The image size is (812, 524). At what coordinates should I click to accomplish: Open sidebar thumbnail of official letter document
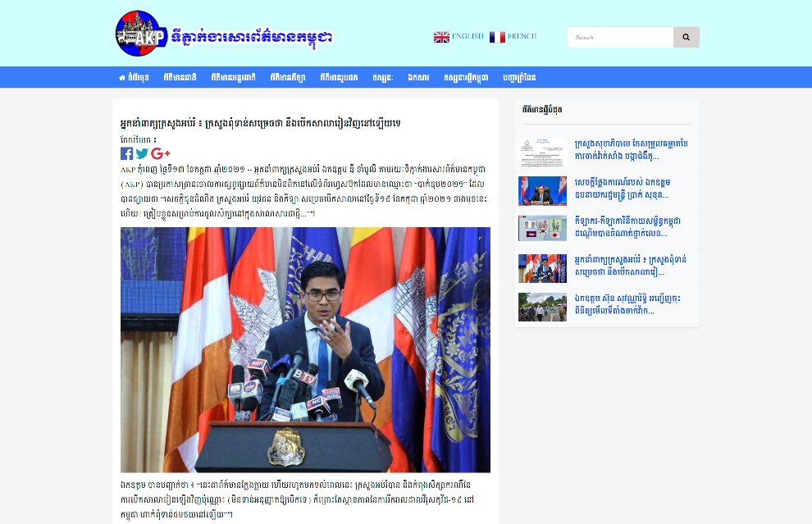tap(542, 153)
